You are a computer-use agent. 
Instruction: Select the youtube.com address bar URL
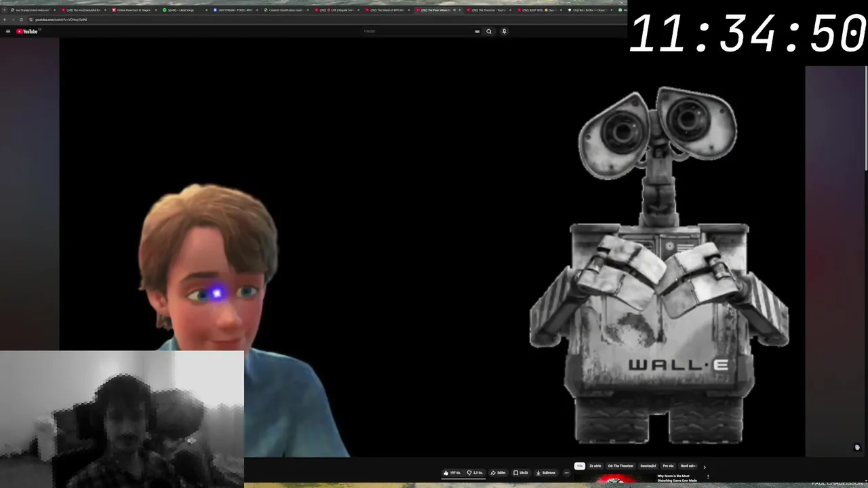pyautogui.click(x=61, y=20)
